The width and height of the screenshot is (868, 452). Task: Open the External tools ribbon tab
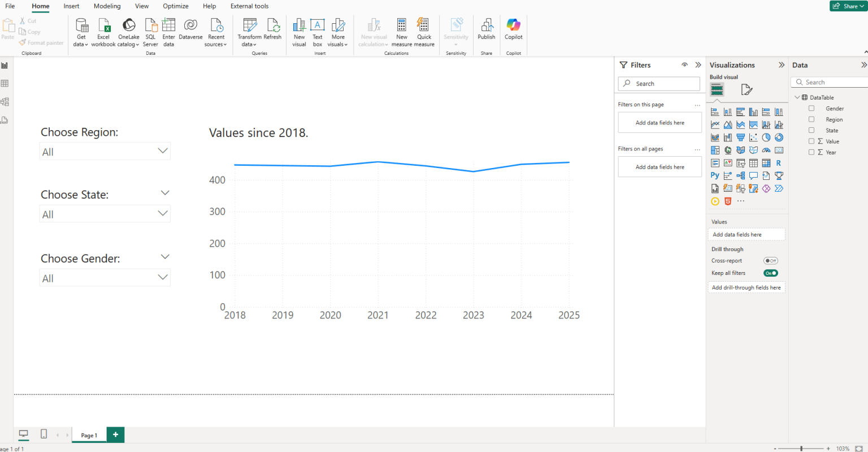click(x=249, y=6)
